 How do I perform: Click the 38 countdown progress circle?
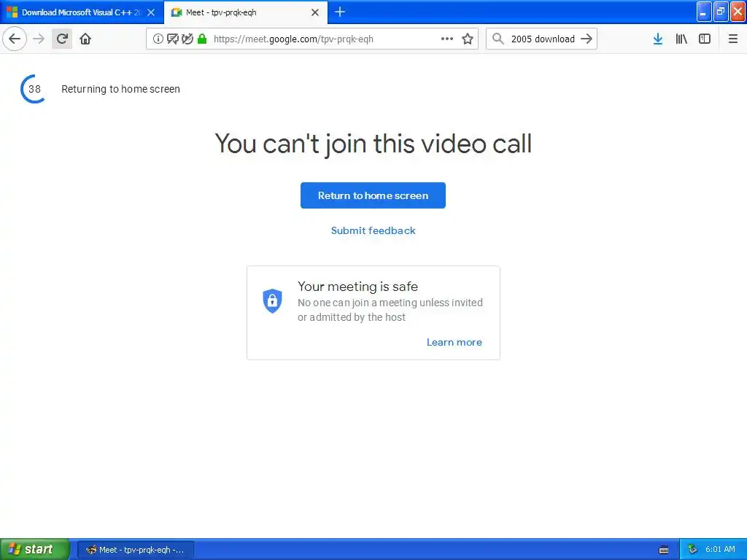34,89
